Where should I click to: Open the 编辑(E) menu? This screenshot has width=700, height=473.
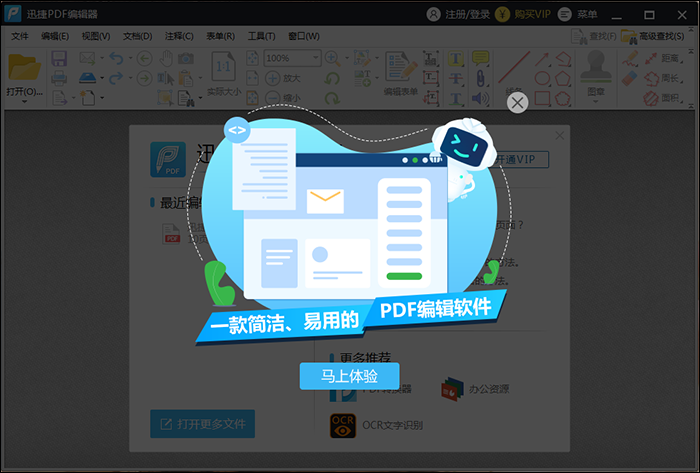pos(55,36)
